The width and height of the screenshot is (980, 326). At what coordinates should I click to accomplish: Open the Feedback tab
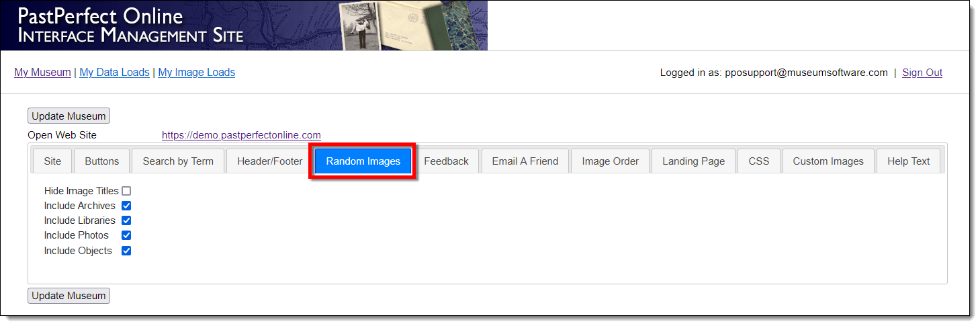point(446,161)
